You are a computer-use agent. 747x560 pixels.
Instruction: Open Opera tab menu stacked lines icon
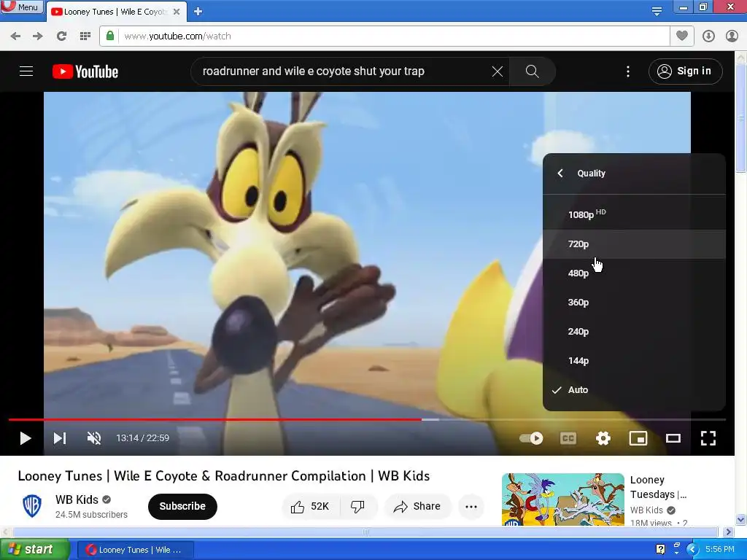657,11
